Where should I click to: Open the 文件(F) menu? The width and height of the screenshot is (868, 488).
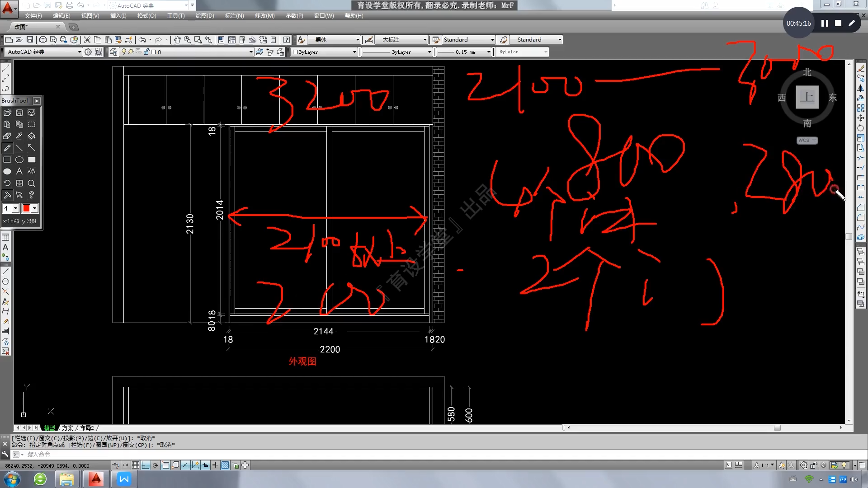33,16
